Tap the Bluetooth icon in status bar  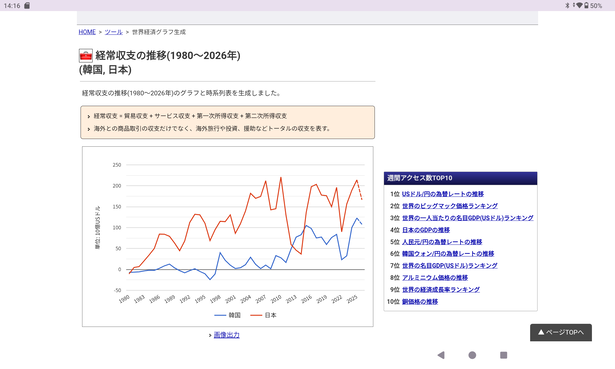[567, 5]
